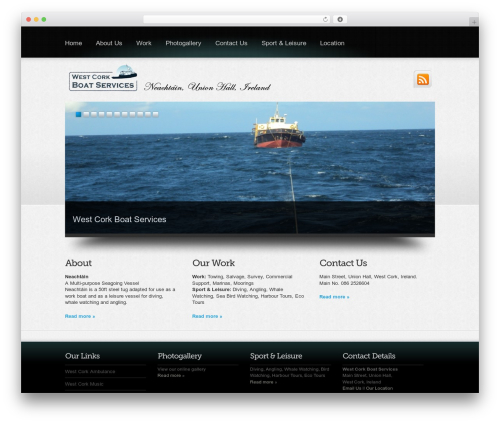
Task: Click Read more under Contact Us
Action: 334,297
